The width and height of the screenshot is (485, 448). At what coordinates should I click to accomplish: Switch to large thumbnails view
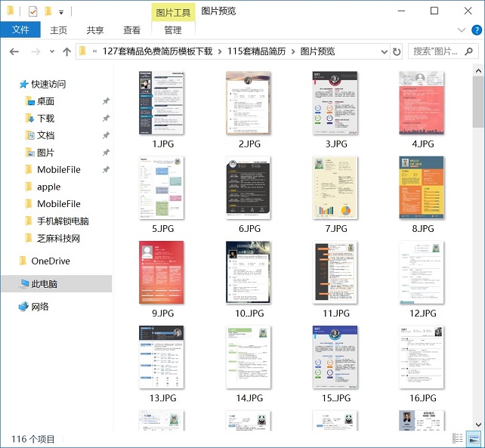click(x=474, y=438)
